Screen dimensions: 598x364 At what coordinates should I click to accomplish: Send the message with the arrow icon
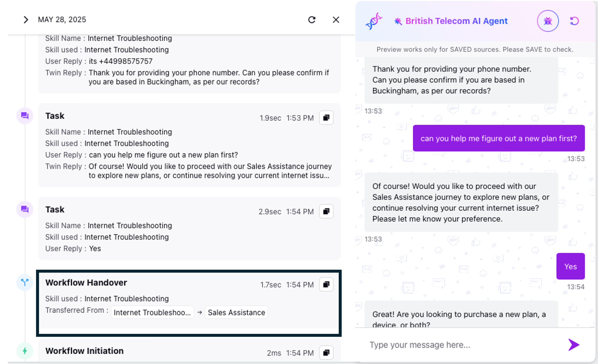(x=573, y=345)
